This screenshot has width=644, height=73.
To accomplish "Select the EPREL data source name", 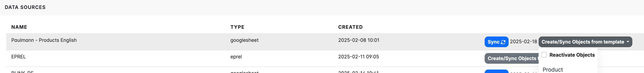I will tap(19, 57).
